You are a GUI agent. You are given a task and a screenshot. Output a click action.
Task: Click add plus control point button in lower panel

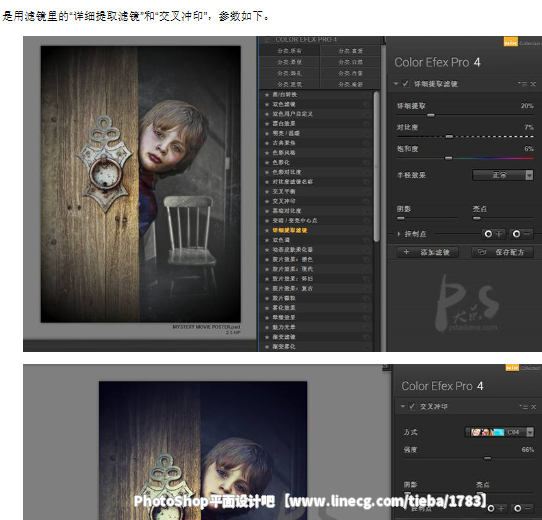tap(496, 508)
